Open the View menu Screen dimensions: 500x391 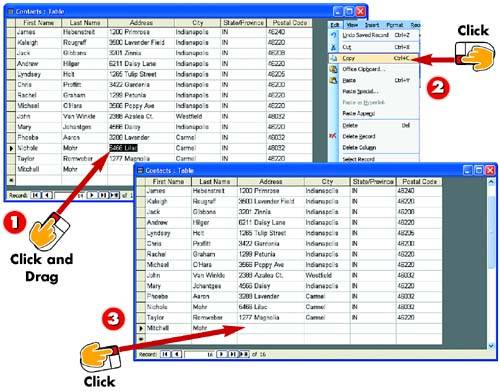352,25
